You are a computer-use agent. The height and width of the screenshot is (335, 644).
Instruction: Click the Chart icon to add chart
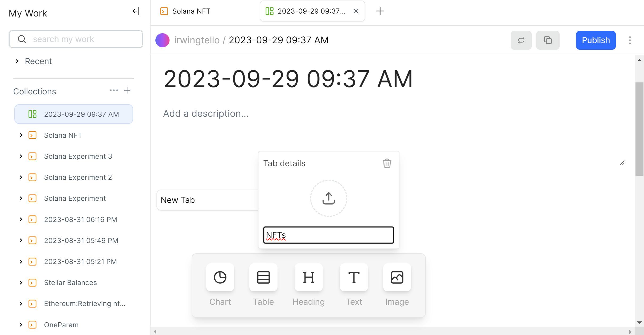point(220,277)
